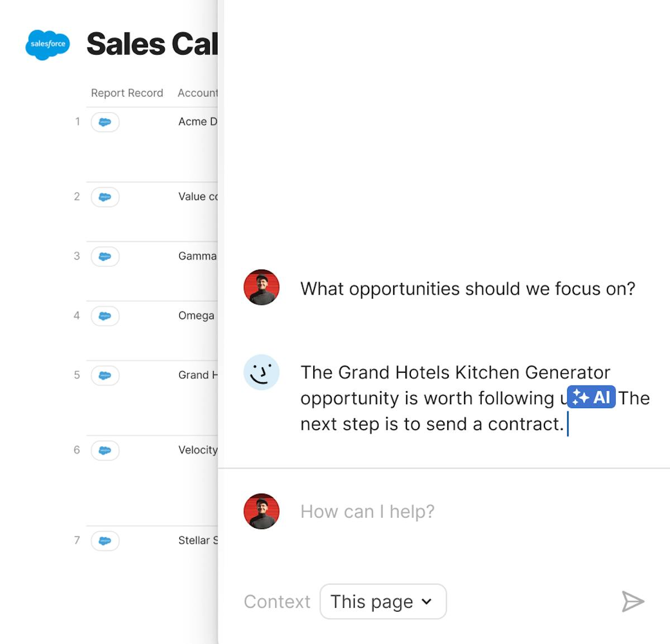
Task: Click the Salesforce cloud logo beside the title
Action: click(x=47, y=44)
